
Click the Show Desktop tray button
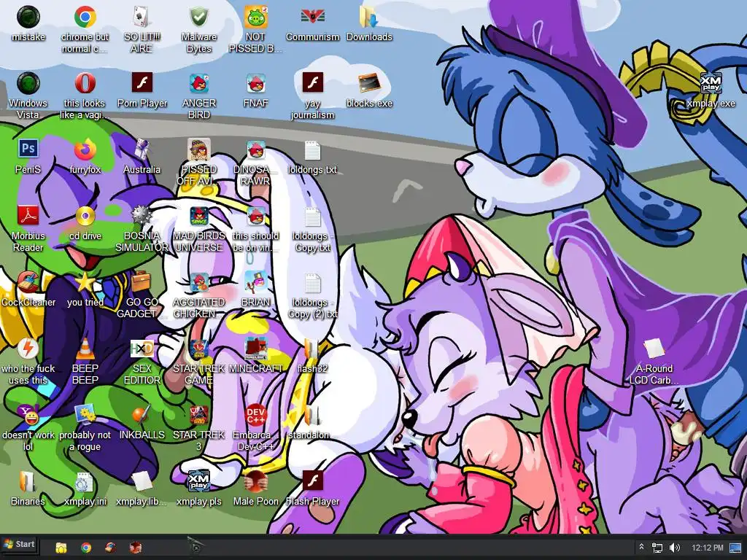click(x=735, y=548)
